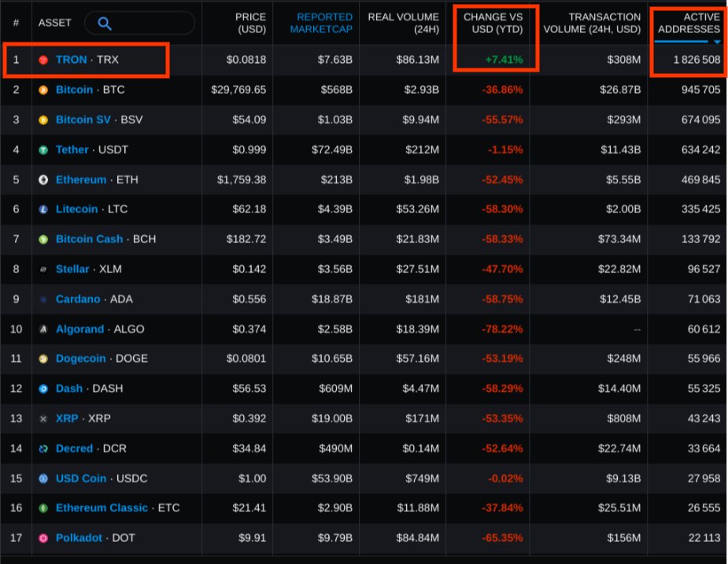The width and height of the screenshot is (728, 564).
Task: Click Bitcoin's price $29,769.65
Action: coord(238,90)
